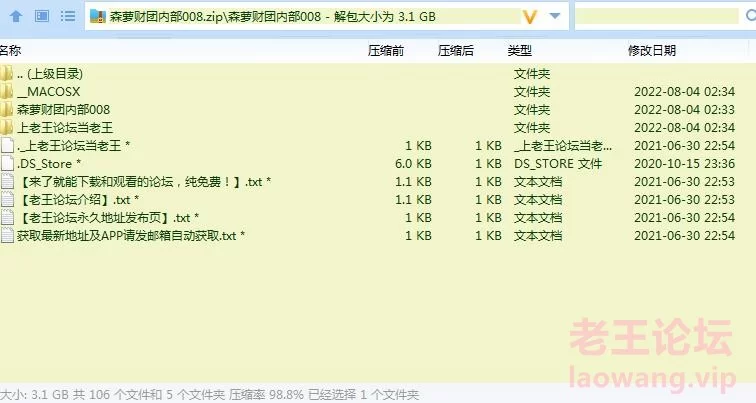
Task: Click the zip archive icon in address bar
Action: 97,17
